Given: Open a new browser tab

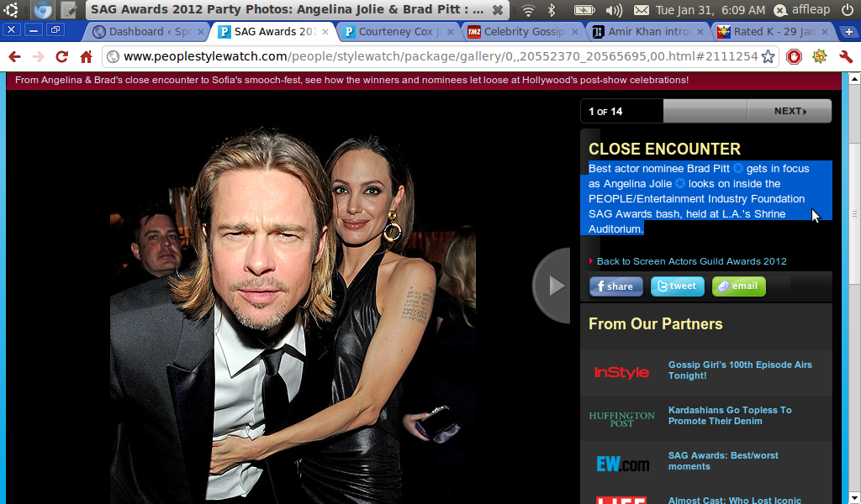Looking at the screenshot, I should pyautogui.click(x=848, y=32).
